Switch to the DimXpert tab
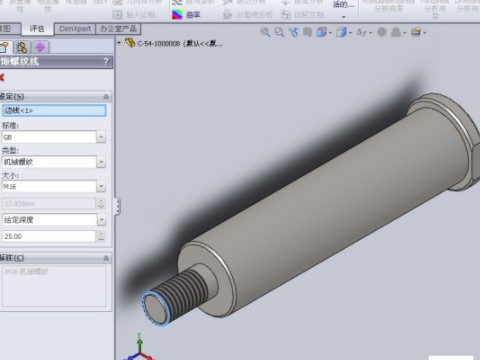The width and height of the screenshot is (480, 360). [x=75, y=29]
